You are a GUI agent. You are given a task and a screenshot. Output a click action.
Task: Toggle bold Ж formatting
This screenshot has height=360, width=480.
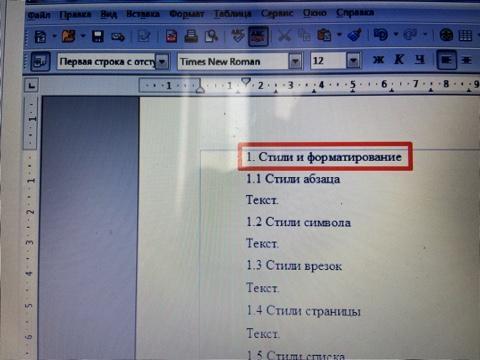click(x=378, y=60)
